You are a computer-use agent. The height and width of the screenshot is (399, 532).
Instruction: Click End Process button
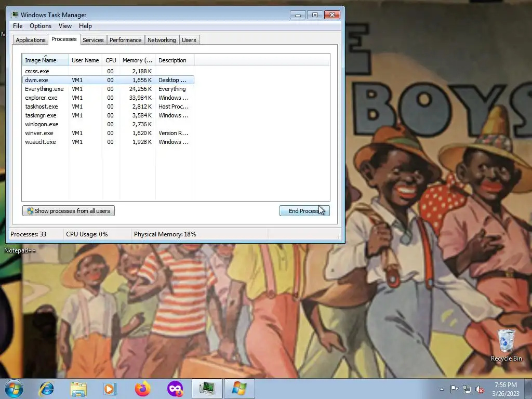(304, 211)
